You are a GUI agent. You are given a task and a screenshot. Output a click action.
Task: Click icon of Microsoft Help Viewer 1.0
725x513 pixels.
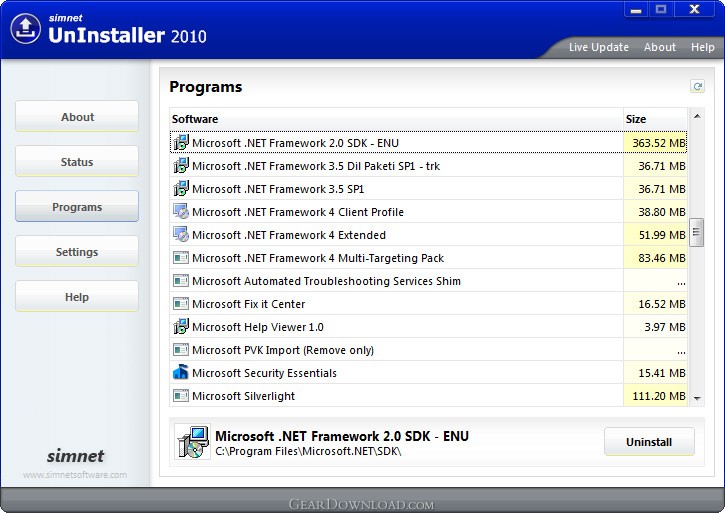pos(181,327)
